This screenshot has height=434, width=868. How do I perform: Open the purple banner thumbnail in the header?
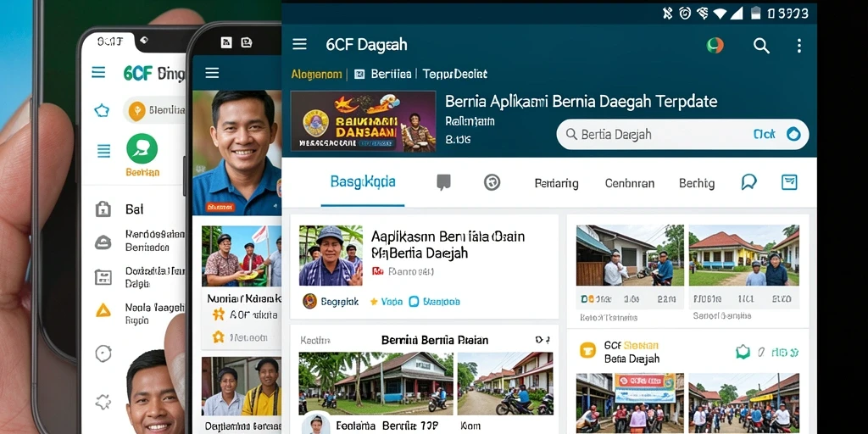click(363, 121)
